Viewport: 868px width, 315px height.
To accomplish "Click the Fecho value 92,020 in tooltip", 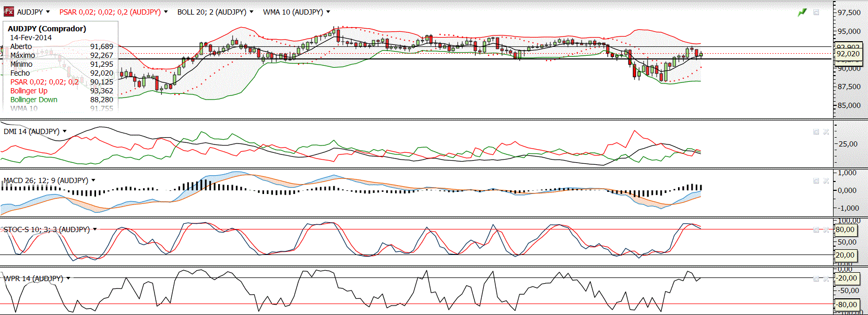I will click(x=102, y=73).
